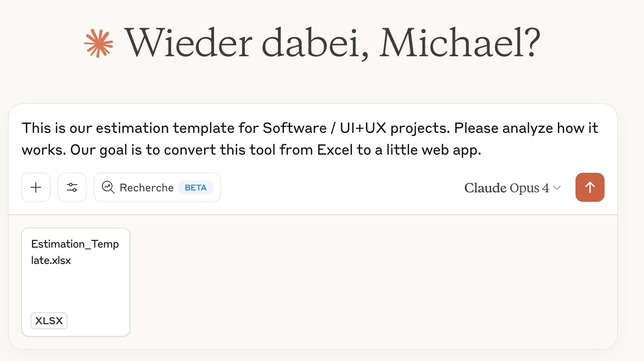The height and width of the screenshot is (361, 644).
Task: Click the "Wieder dabei, Michael?" greeting heading
Action: point(332,43)
